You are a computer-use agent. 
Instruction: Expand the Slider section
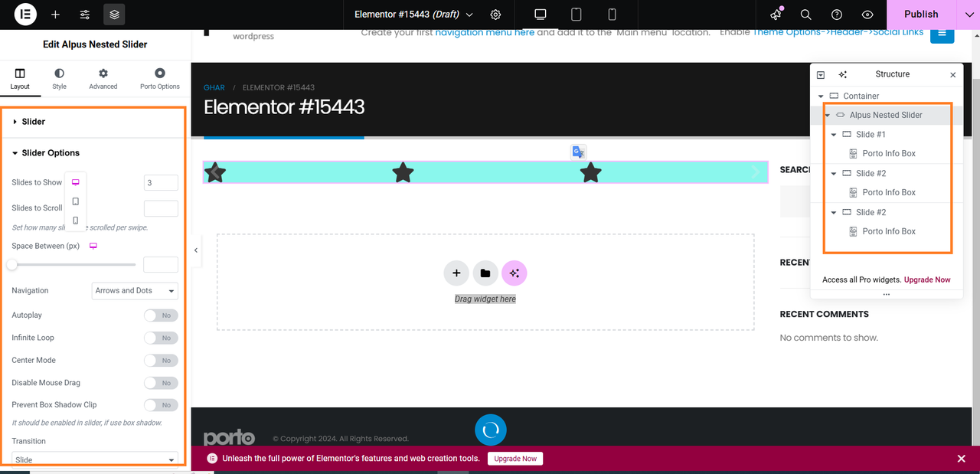click(92, 122)
